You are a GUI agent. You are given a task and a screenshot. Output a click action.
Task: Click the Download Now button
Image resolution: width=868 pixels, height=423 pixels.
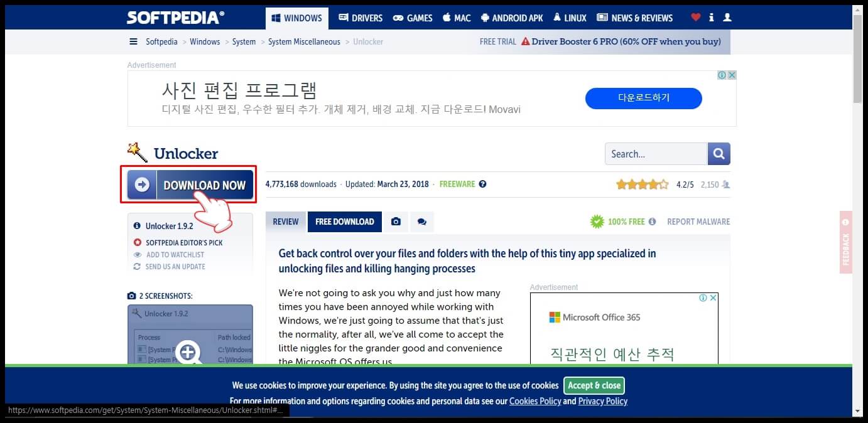tap(190, 185)
